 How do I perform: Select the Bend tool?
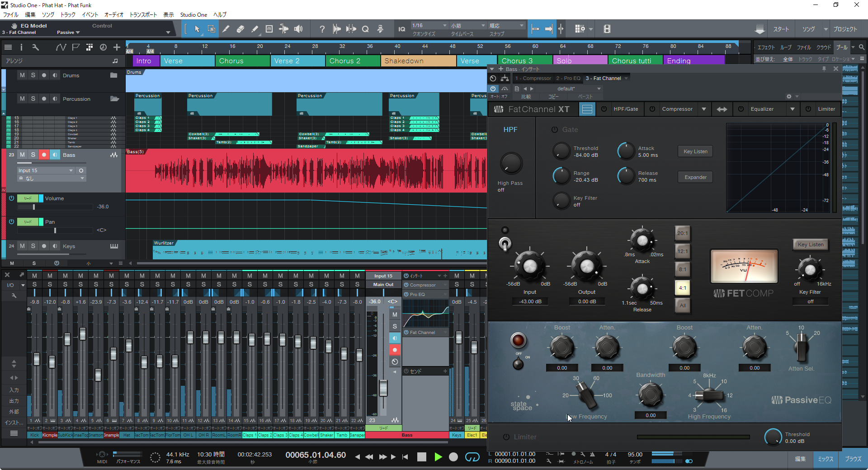click(x=283, y=29)
